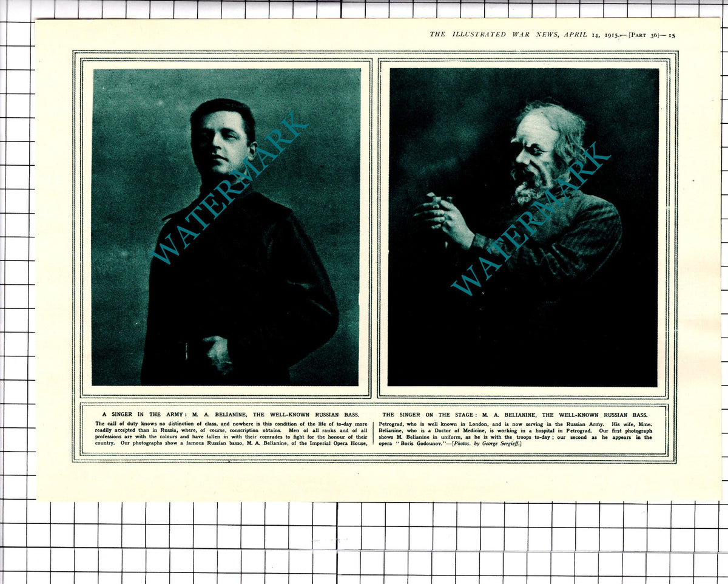Click the line starting 'shows M. Belianine in uniform'
This screenshot has height=584, width=728.
tap(516, 437)
